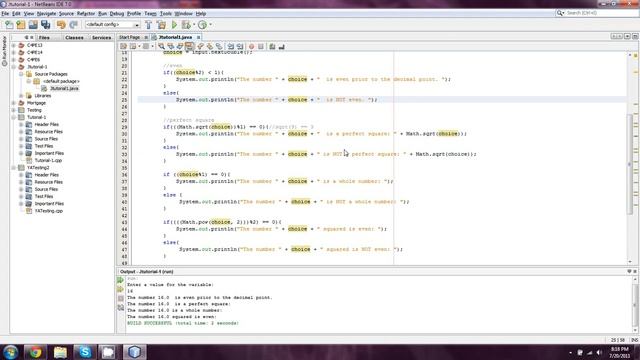Click Re-run with different parameters output icon
The image size is (640, 360).
pos(120,289)
